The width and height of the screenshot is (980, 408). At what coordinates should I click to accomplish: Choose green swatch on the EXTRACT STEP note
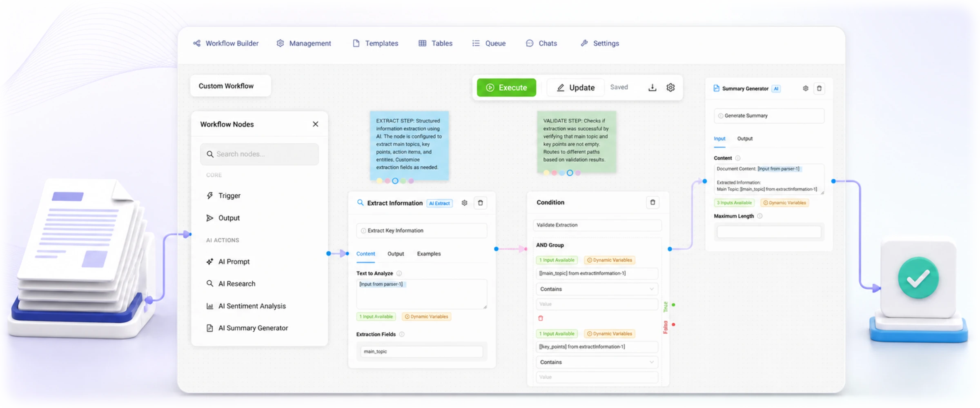point(403,181)
